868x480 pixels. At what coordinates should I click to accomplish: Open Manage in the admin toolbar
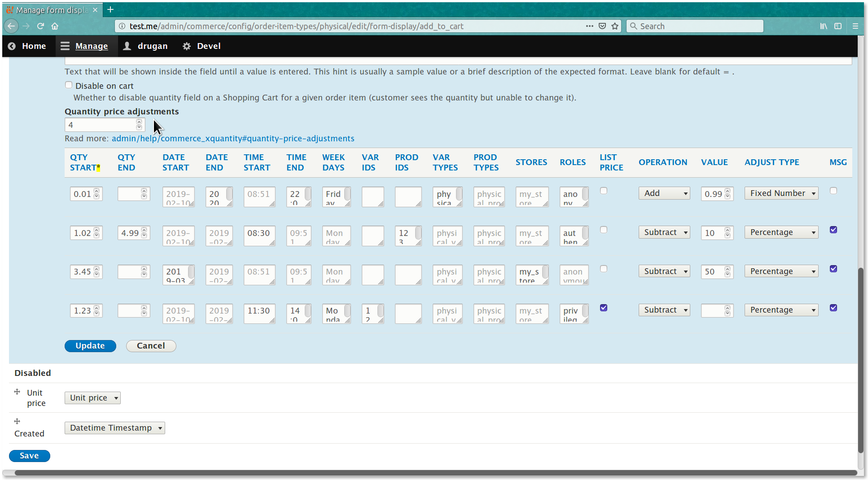92,46
